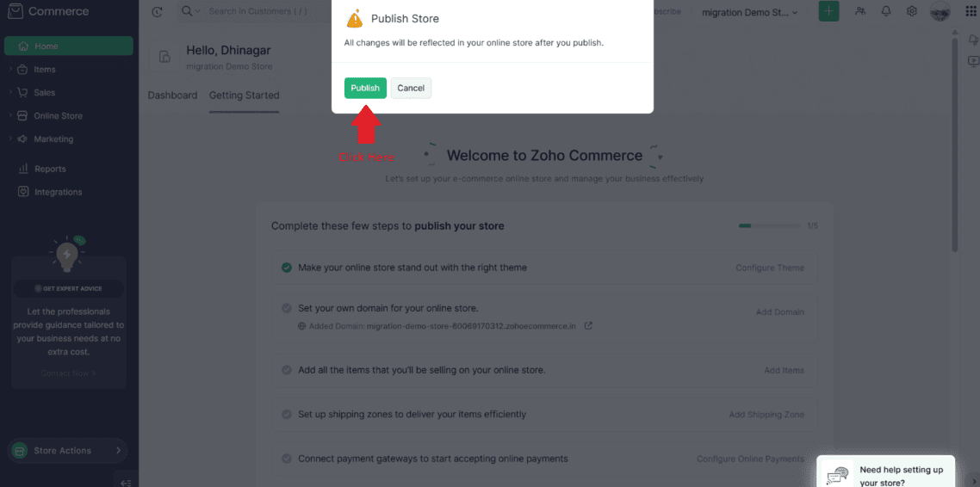980x487 pixels.
Task: Open the user profile avatar
Action: [x=940, y=11]
